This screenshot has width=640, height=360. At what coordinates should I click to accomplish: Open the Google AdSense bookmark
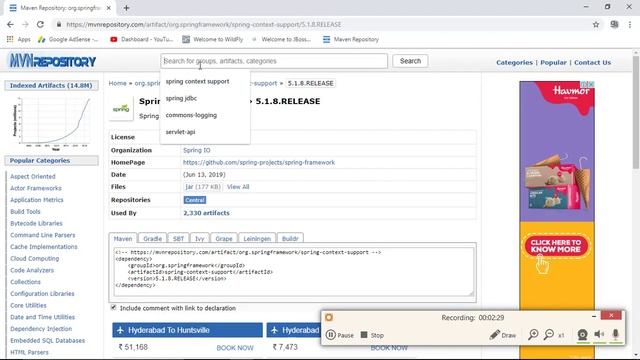pos(68,39)
